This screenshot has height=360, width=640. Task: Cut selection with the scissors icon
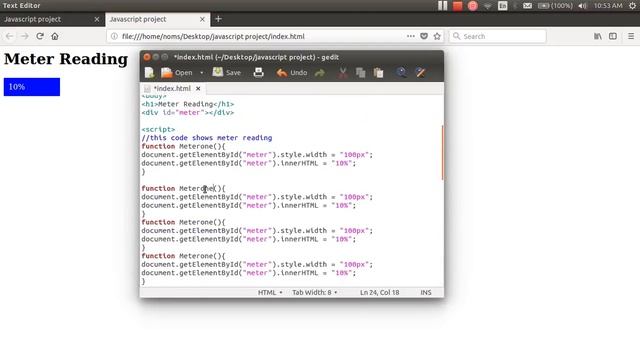[343, 73]
